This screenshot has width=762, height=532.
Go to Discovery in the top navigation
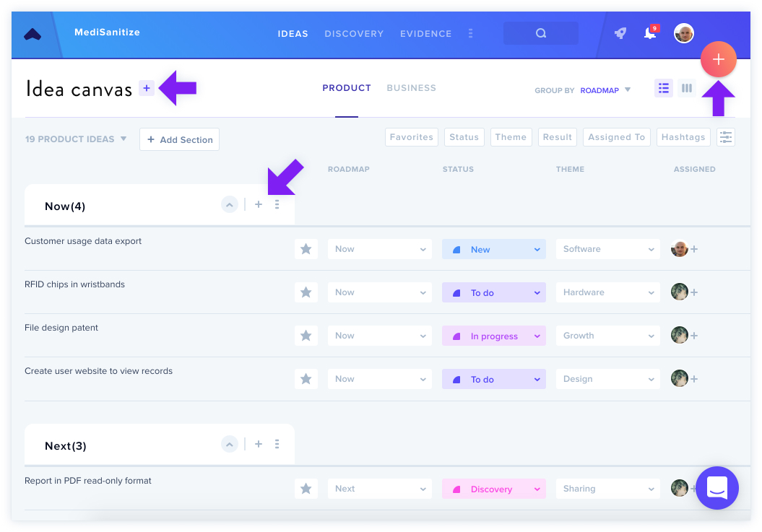click(x=354, y=33)
